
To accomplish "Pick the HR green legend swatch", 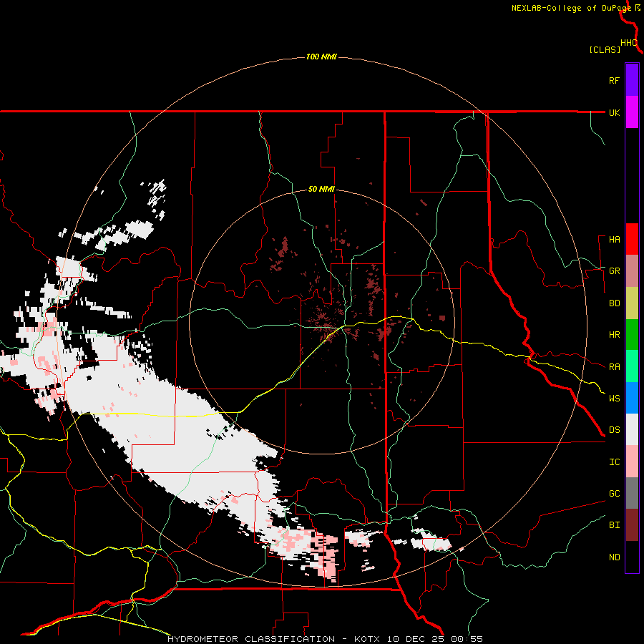I will coord(632,335).
